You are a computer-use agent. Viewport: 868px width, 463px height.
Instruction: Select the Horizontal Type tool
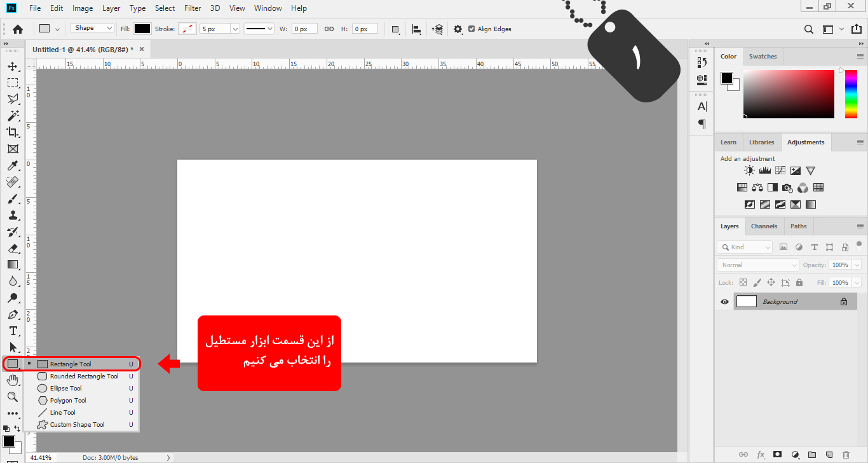13,331
